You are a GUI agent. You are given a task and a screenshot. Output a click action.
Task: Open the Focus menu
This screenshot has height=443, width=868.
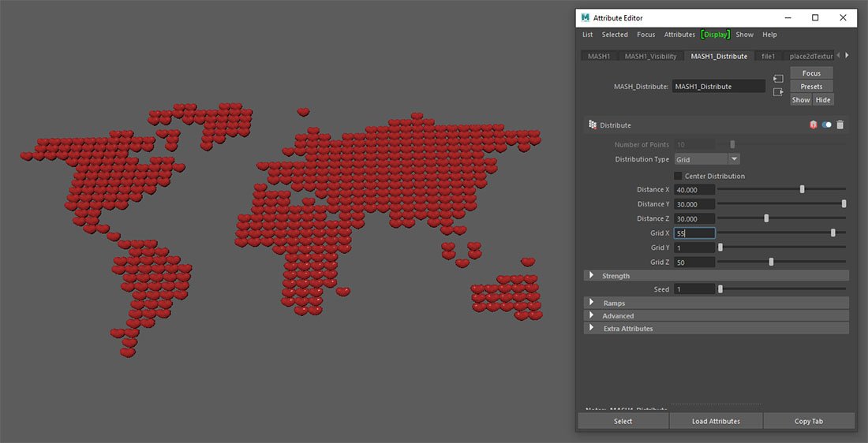click(646, 35)
